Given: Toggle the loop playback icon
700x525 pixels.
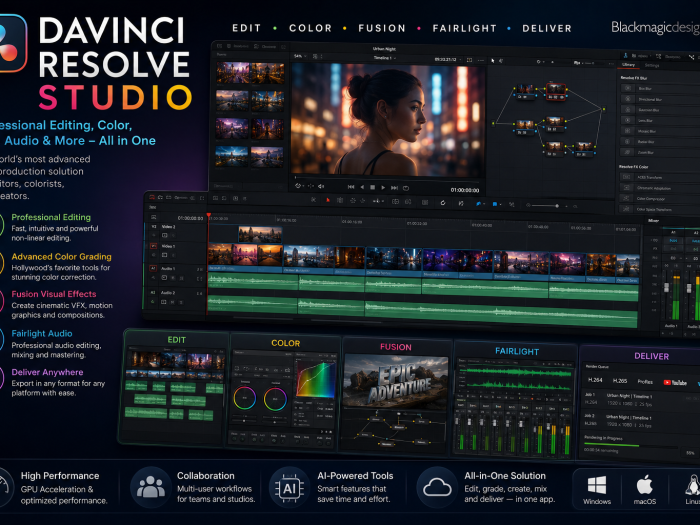Looking at the screenshot, I should 406,188.
